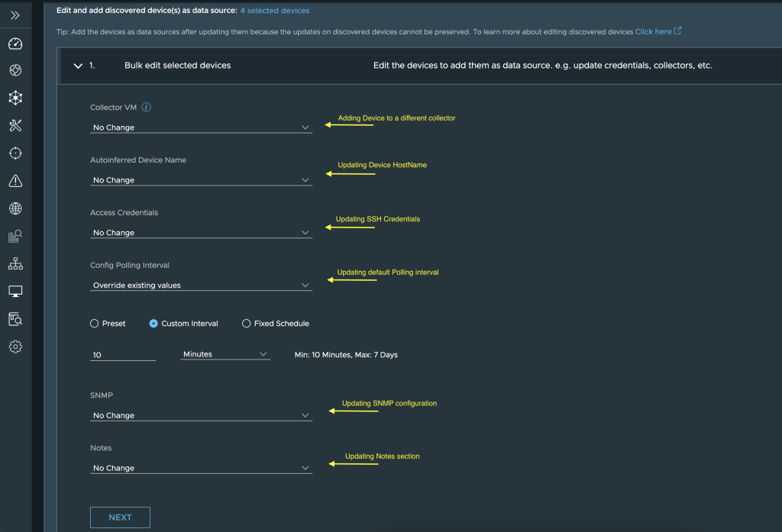Viewport: 782px width, 532px height.
Task: Expand the left navigation sidebar
Action: tap(15, 15)
